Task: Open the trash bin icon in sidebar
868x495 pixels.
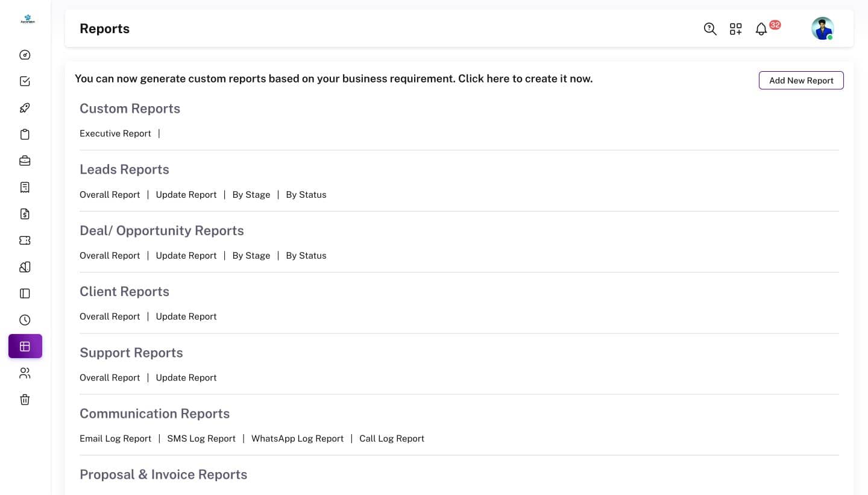Action: tap(25, 400)
